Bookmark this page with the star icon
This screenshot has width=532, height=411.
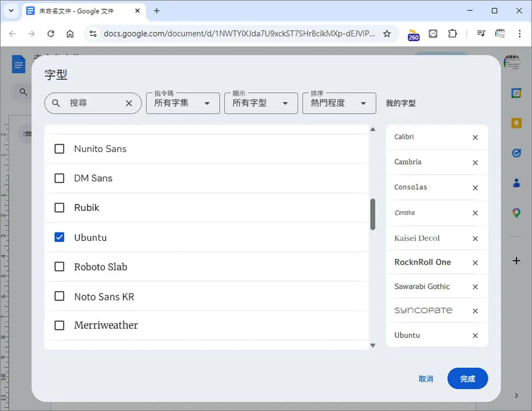tap(387, 34)
